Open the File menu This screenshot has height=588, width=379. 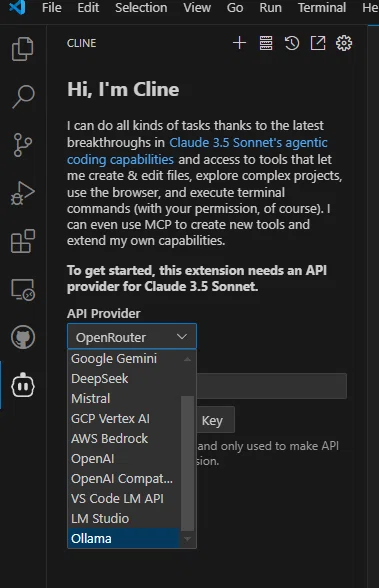52,8
